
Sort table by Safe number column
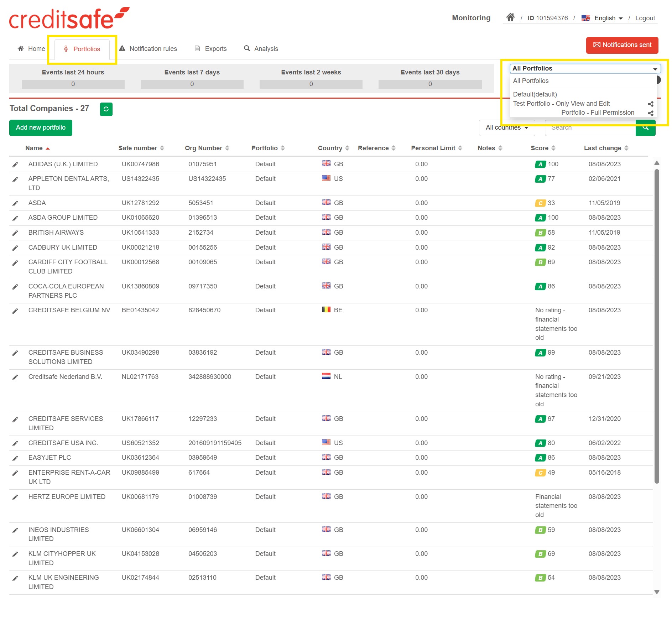[141, 148]
